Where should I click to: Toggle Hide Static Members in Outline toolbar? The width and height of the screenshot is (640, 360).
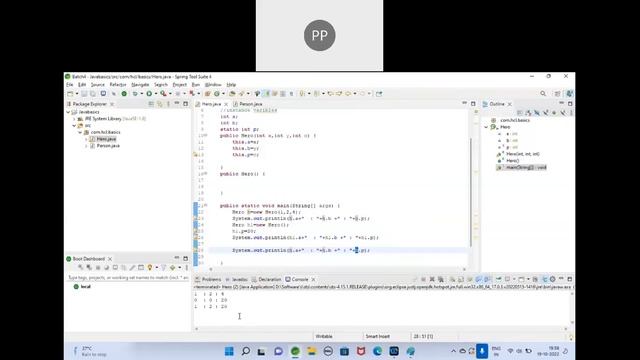click(x=546, y=112)
